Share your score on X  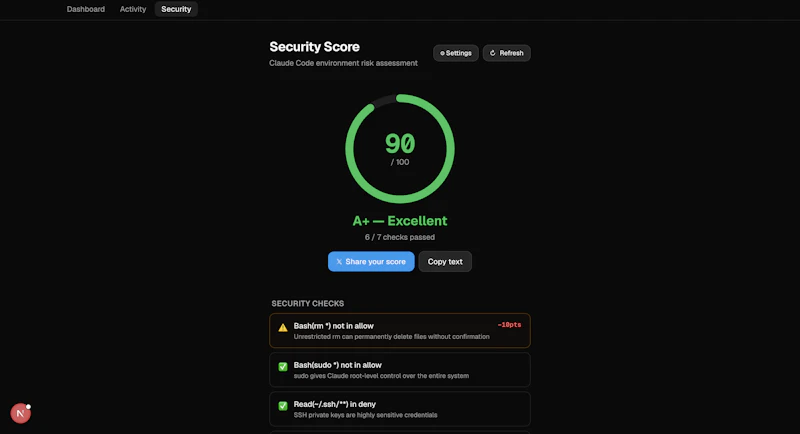point(371,262)
